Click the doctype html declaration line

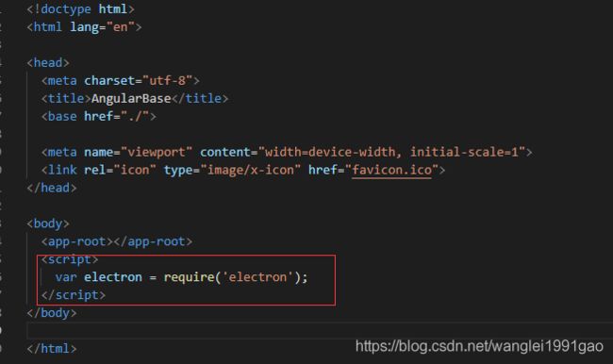click(x=80, y=9)
